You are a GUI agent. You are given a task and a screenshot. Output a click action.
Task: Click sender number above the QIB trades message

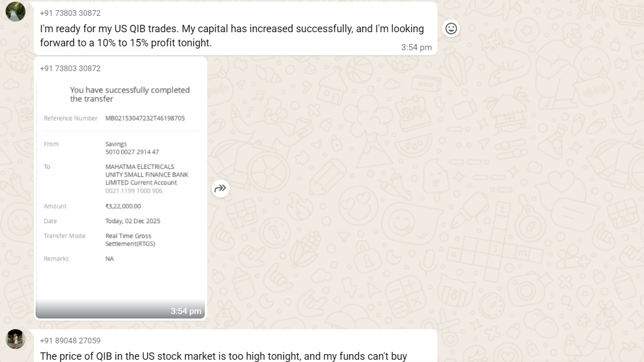70,13
